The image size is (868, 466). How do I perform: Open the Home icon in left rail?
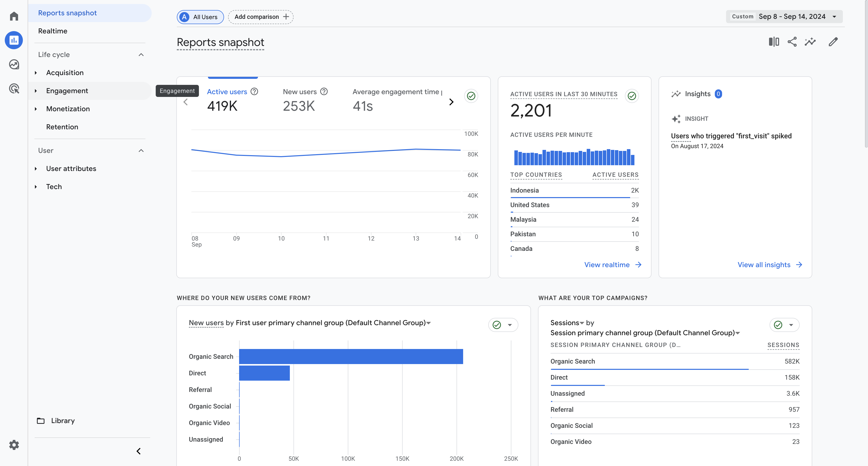tap(14, 16)
